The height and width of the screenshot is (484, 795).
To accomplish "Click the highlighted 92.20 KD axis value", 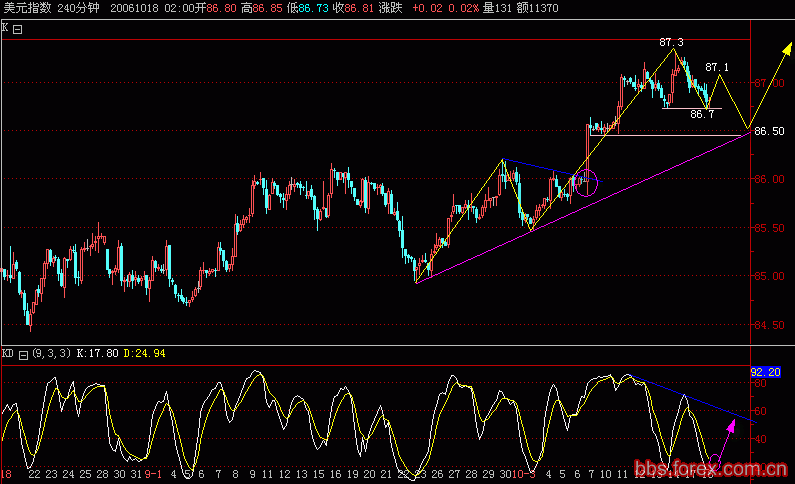I will point(766,373).
